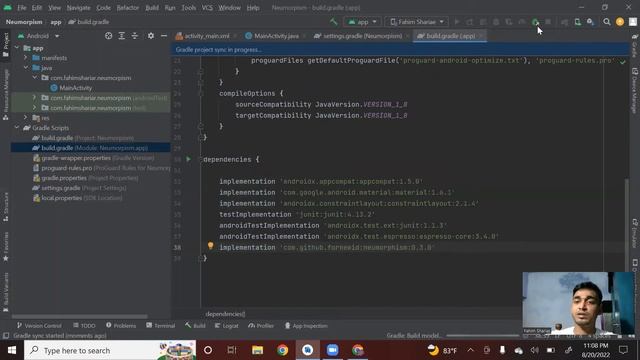This screenshot has width=640, height=360.
Task: Open Chrome from the Windows taskbar
Action: click(x=282, y=350)
